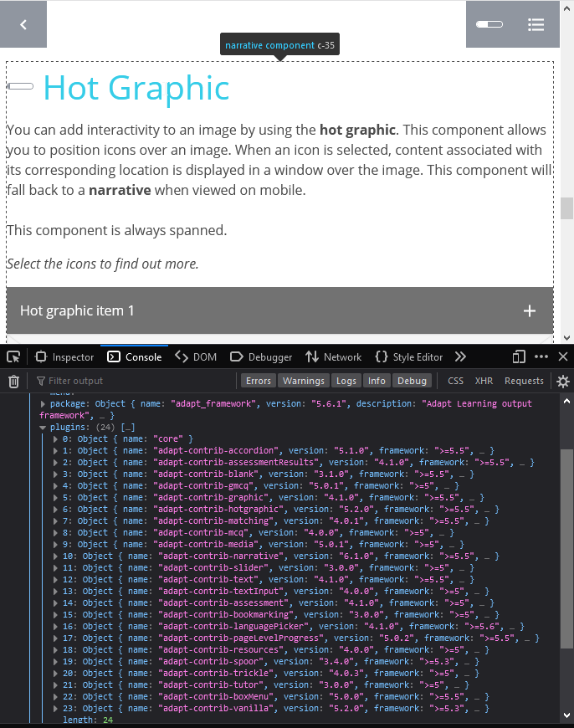Viewport: 574px width, 728px height.
Task: Collapse the plugins array in the console
Action: point(44,427)
